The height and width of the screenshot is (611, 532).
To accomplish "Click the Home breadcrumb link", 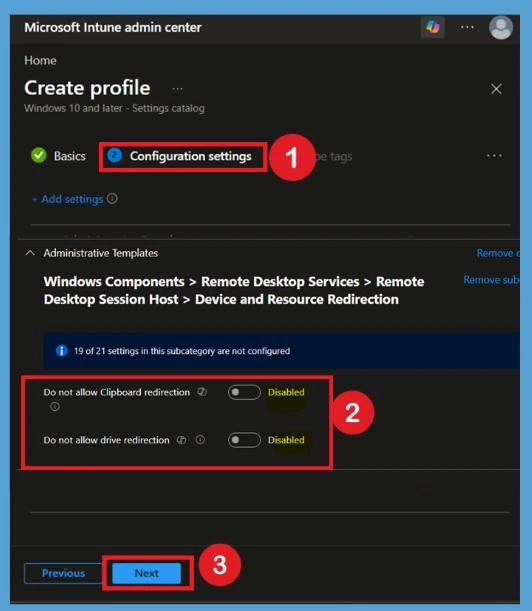I will (40, 60).
